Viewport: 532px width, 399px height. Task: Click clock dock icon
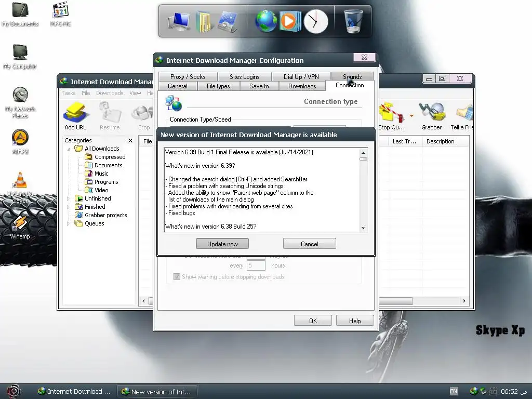[315, 21]
